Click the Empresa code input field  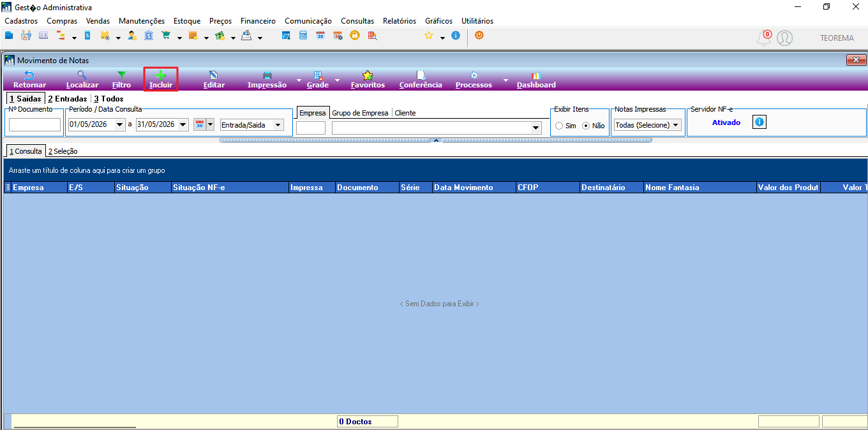pos(311,128)
